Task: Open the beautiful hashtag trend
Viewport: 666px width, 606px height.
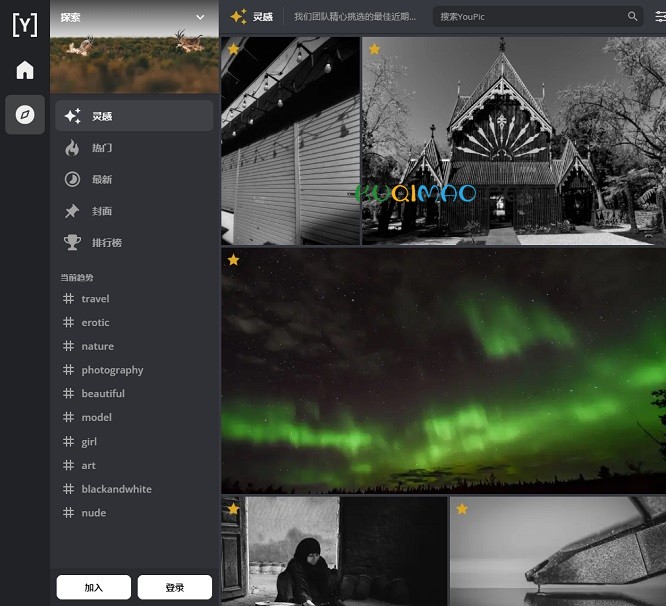Action: [x=94, y=394]
